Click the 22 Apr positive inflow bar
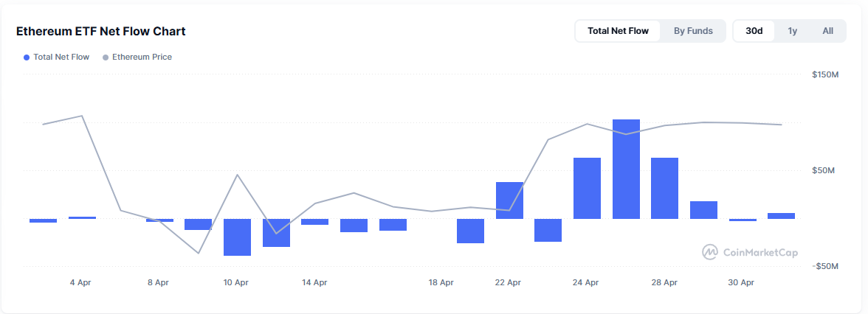This screenshot has width=868, height=314. coord(509,200)
